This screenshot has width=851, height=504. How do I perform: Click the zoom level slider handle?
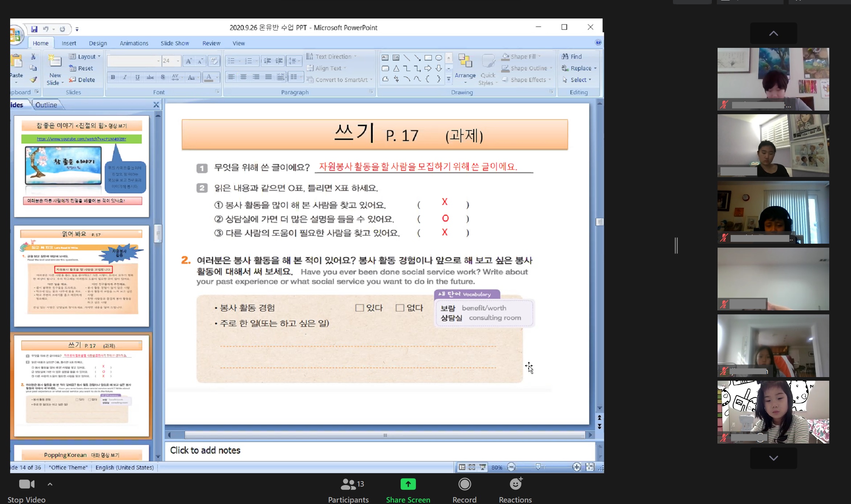click(538, 467)
